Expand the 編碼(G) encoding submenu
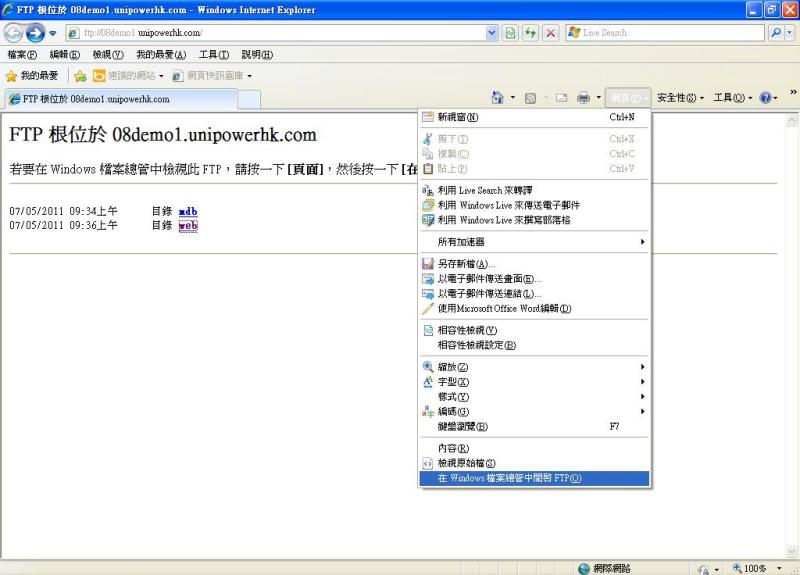 534,411
